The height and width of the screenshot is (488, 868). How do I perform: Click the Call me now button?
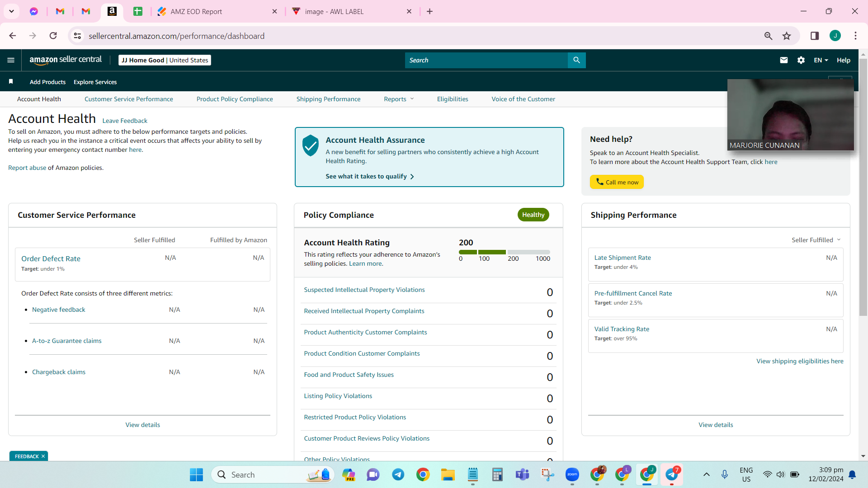pos(617,182)
